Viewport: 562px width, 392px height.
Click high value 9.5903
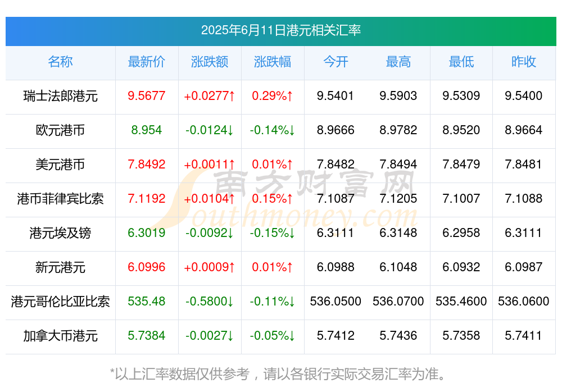[398, 95]
